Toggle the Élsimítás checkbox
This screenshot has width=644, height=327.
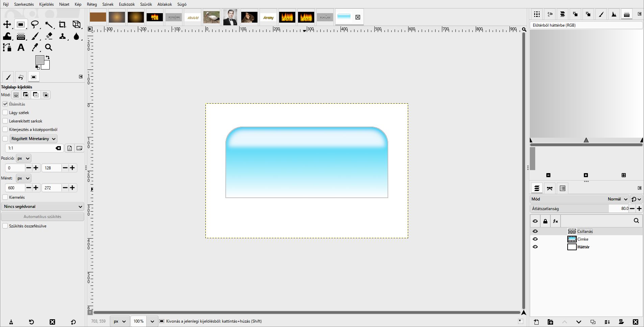(x=5, y=104)
